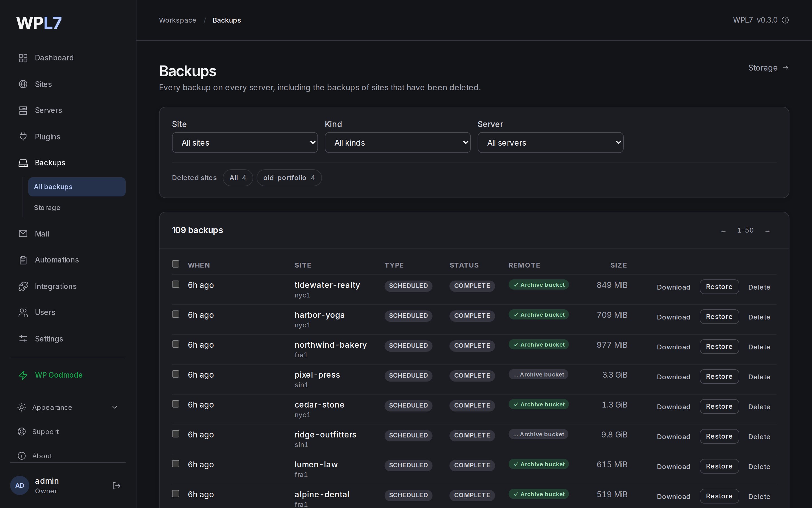The width and height of the screenshot is (812, 508).
Task: Click the Sites globe icon
Action: click(x=23, y=84)
